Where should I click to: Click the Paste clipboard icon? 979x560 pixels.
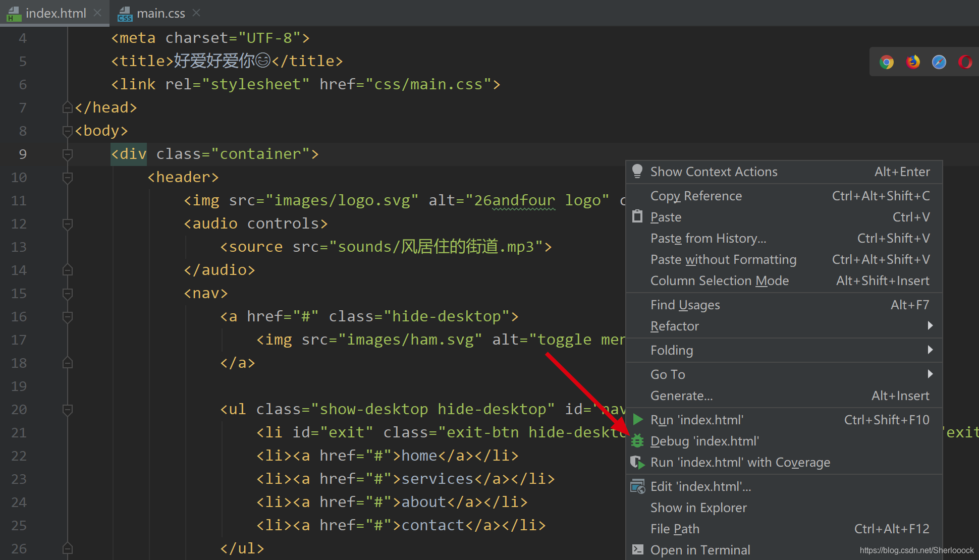(x=638, y=217)
